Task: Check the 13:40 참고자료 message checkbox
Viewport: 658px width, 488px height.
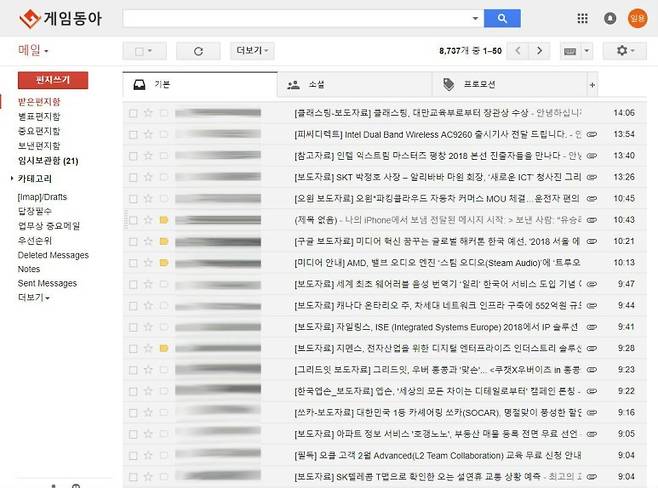Action: (133, 156)
